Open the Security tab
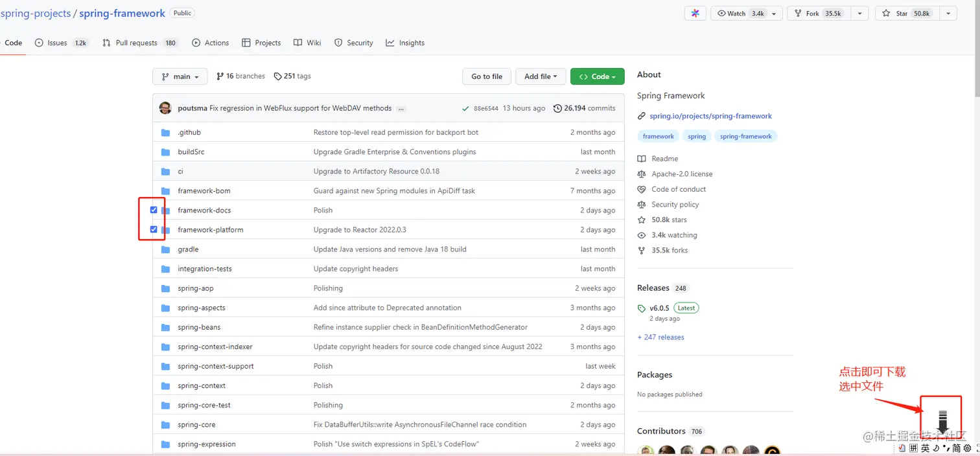Viewport: 980px width, 456px height. (x=354, y=43)
